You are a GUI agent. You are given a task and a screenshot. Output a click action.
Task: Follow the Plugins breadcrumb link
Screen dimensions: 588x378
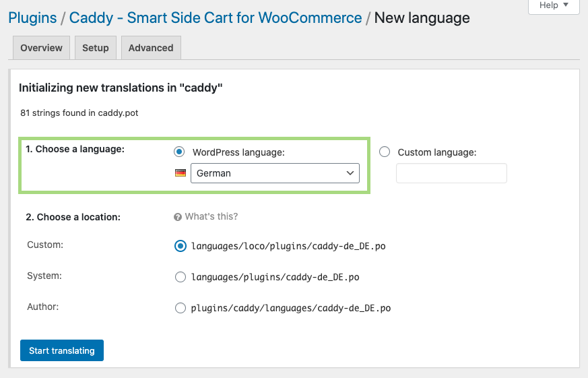pos(32,18)
